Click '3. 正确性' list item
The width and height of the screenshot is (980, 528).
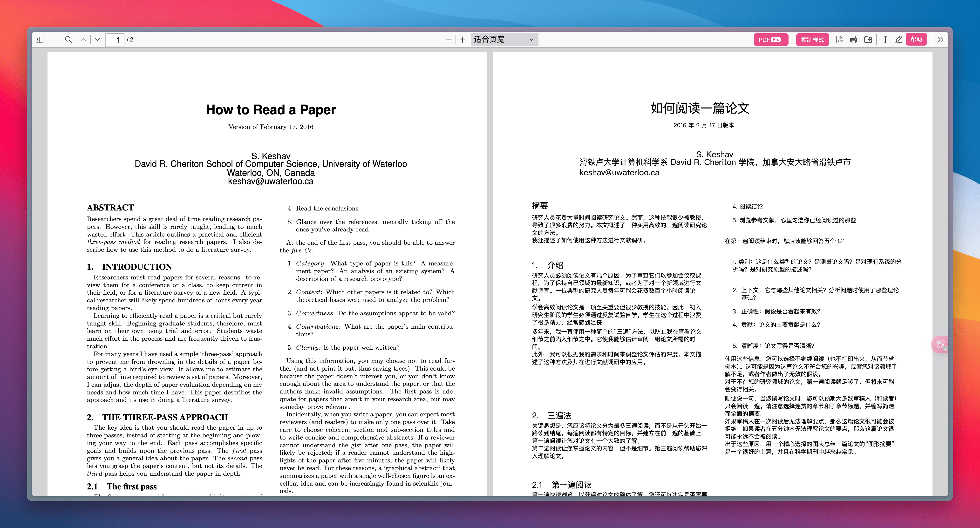776,311
